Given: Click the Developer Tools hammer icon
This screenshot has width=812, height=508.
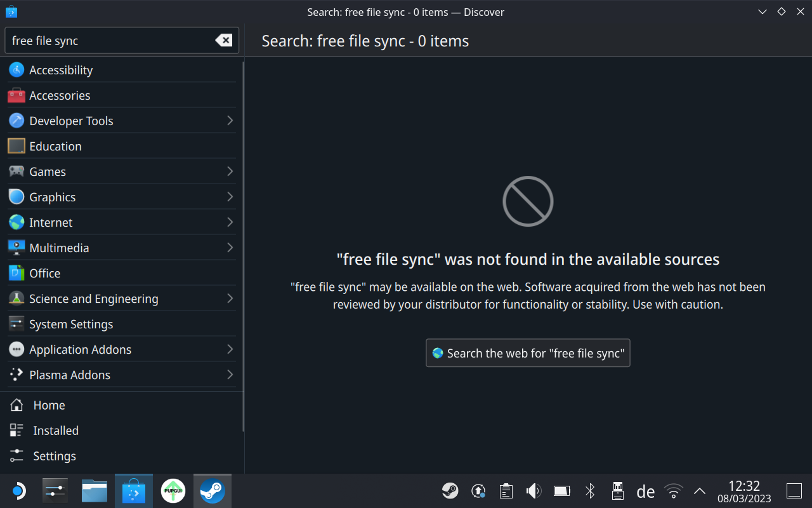Looking at the screenshot, I should pos(16,121).
